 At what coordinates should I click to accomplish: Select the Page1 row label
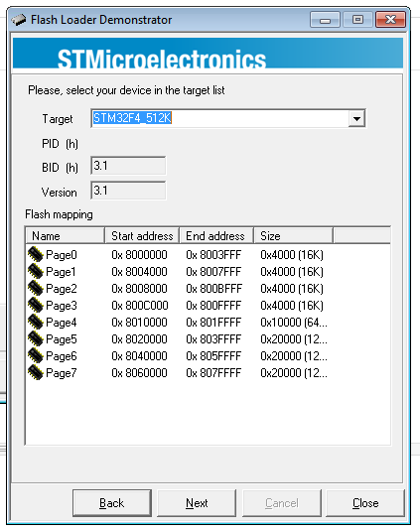61,272
